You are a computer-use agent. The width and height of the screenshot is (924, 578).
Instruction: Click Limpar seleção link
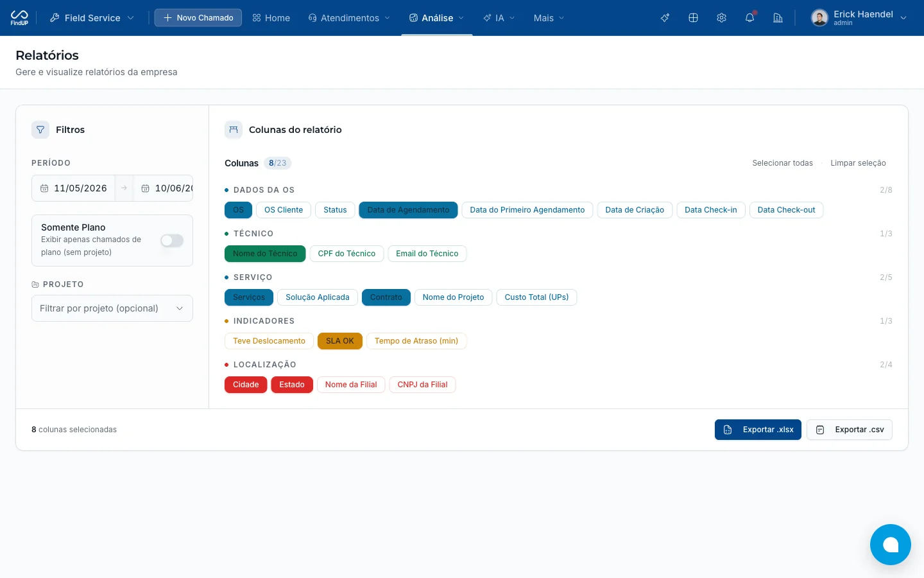pyautogui.click(x=858, y=163)
